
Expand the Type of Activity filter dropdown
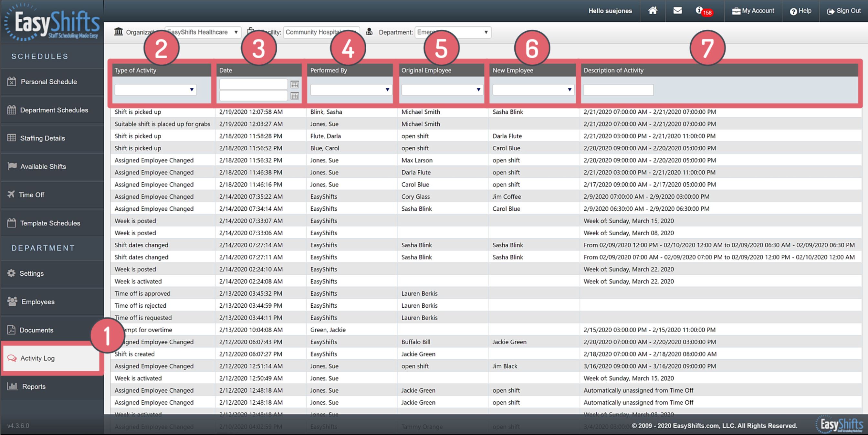155,90
